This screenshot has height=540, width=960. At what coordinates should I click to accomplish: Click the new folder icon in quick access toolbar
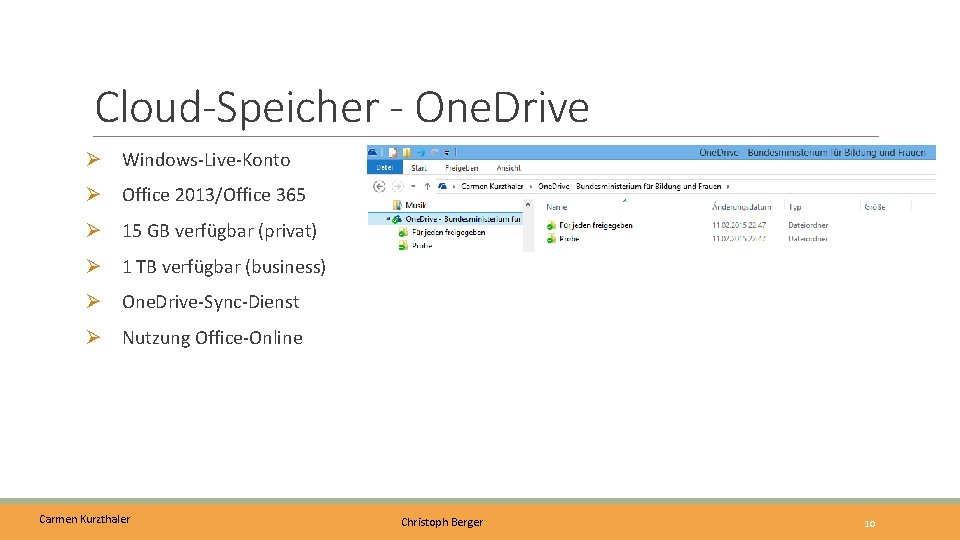click(x=407, y=152)
